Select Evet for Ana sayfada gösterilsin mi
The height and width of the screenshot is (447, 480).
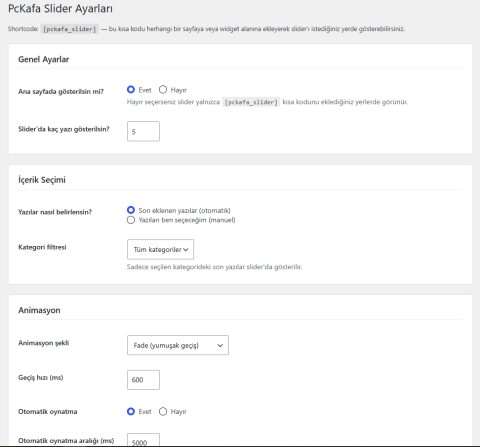click(131, 90)
